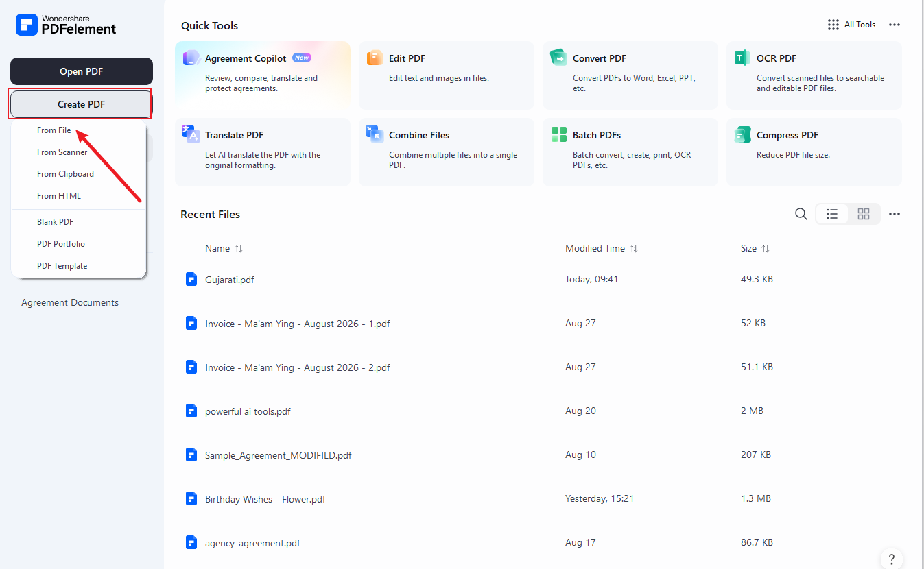
Task: Open the Agreement Copilot tool
Action: tap(263, 75)
